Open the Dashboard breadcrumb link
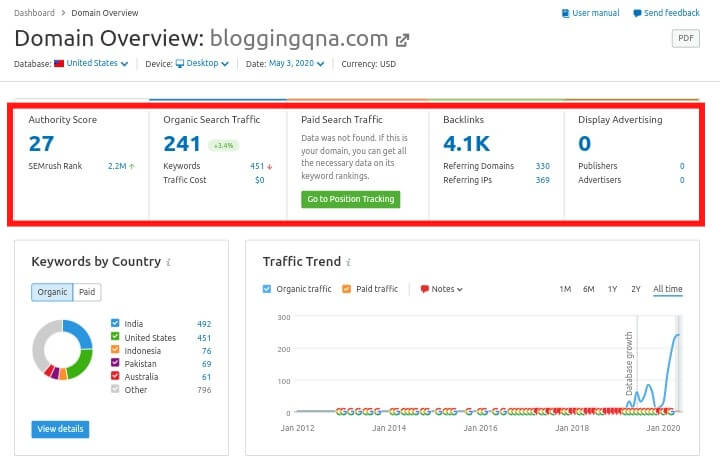This screenshot has height=463, width=720. pos(34,13)
